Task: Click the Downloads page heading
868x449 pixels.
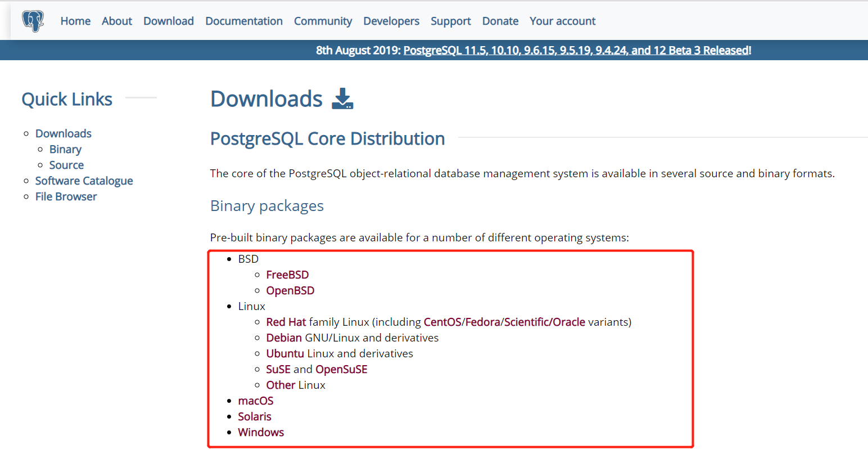Action: (x=266, y=98)
